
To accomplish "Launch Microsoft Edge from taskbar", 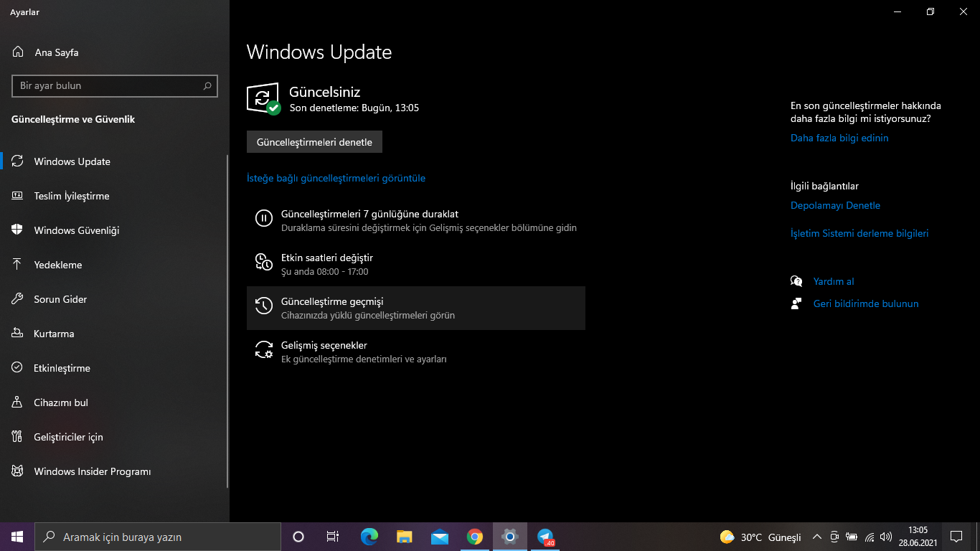I will coord(369,537).
